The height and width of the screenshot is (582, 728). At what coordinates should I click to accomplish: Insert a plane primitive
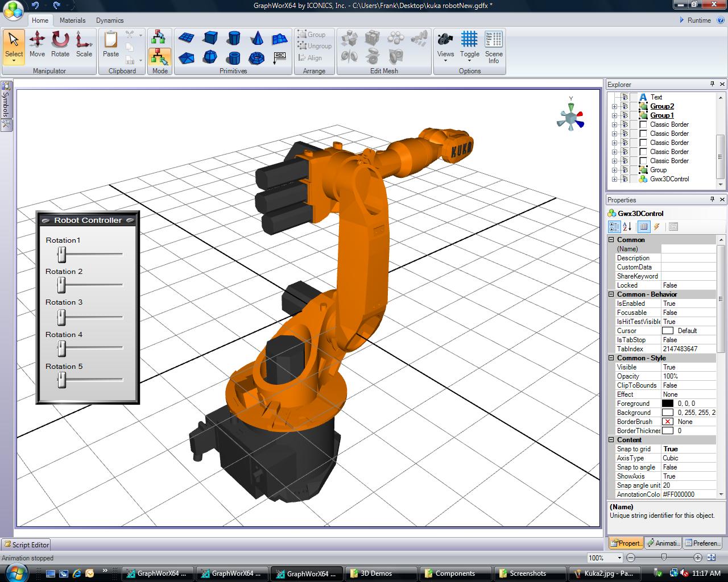click(x=186, y=38)
